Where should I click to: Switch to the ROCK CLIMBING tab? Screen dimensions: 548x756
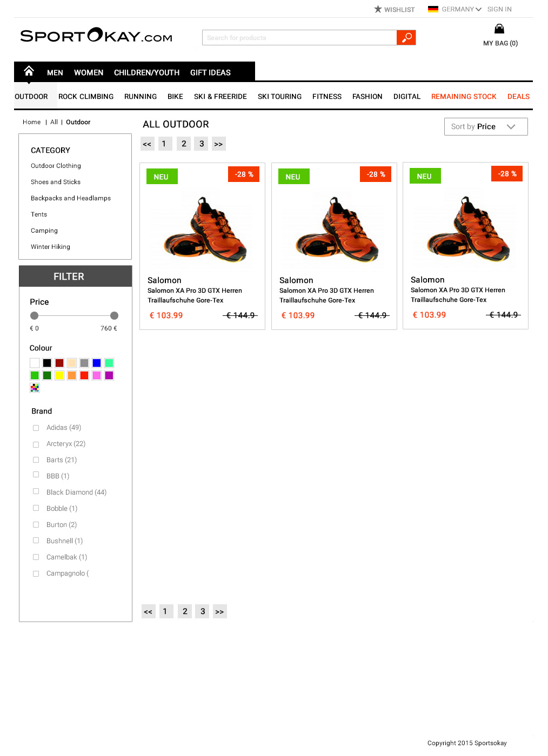[x=86, y=97]
